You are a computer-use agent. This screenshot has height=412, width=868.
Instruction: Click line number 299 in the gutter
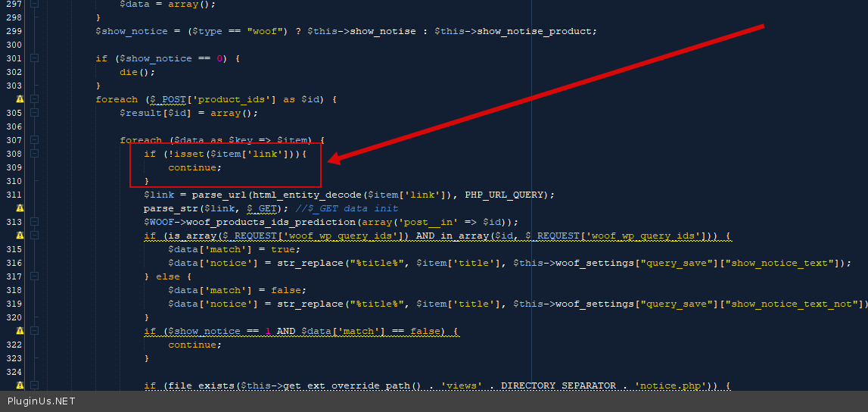[x=13, y=31]
